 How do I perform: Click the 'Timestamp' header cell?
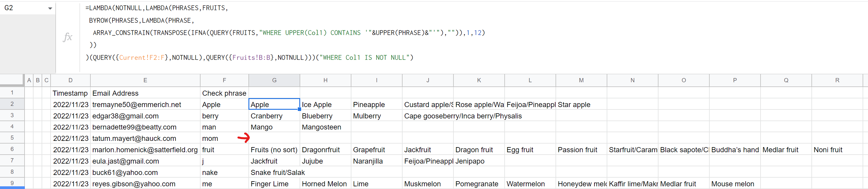point(70,93)
